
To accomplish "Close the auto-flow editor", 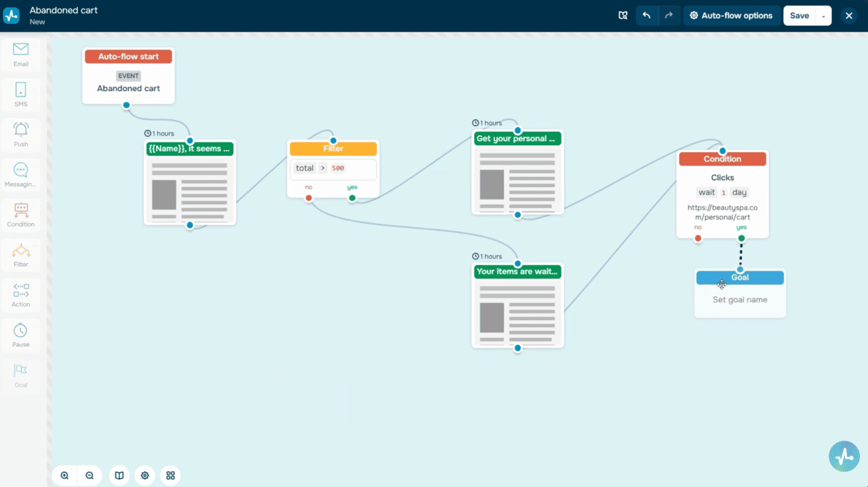I will (848, 16).
